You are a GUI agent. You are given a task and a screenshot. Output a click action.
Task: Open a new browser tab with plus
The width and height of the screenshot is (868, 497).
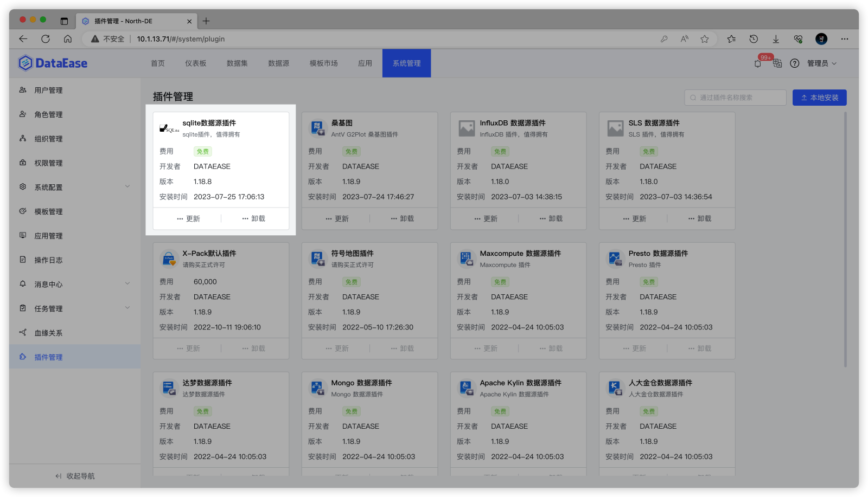pyautogui.click(x=206, y=21)
